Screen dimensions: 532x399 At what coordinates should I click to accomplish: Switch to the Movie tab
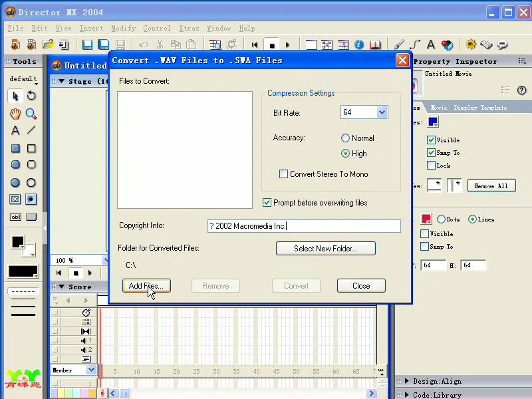pos(439,108)
